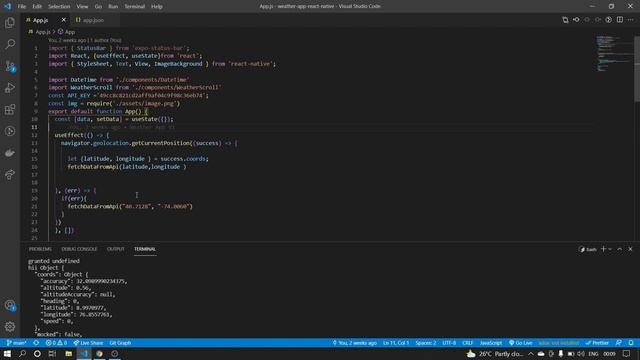This screenshot has width=640, height=360.
Task: Click the App symbol breadcrumb
Action: pyautogui.click(x=66, y=31)
